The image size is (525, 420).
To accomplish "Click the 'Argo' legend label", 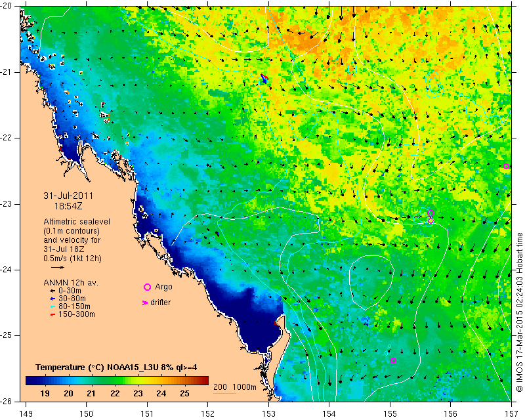I will (x=163, y=287).
